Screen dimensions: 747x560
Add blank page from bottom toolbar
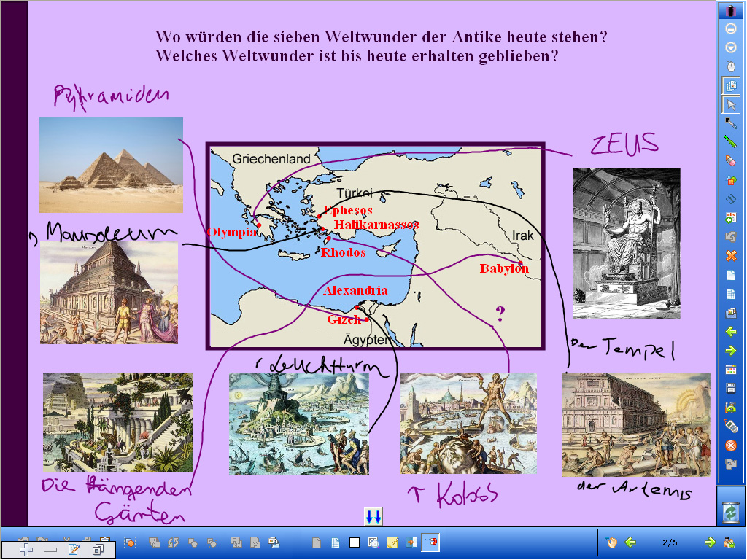pyautogui.click(x=317, y=542)
